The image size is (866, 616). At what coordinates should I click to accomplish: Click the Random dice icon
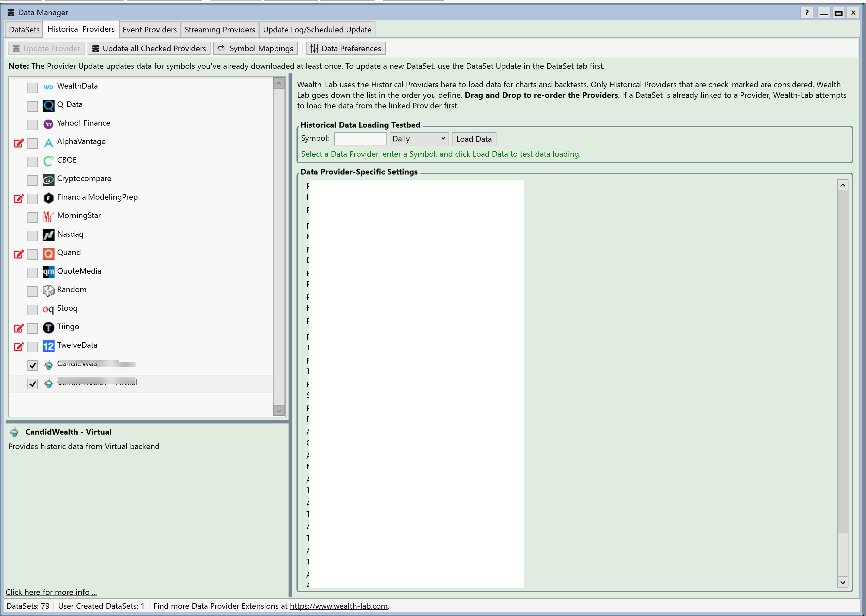[x=48, y=290]
